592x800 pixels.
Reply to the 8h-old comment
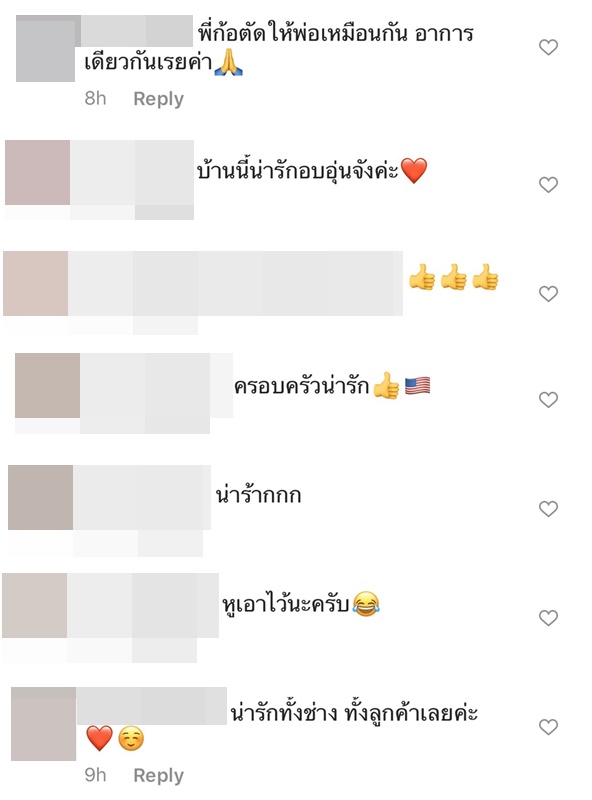pyautogui.click(x=158, y=98)
